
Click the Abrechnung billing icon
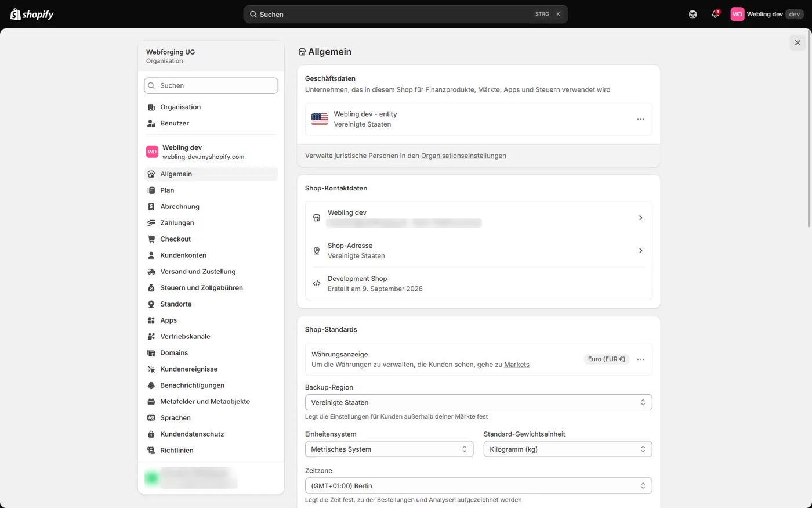pos(151,207)
